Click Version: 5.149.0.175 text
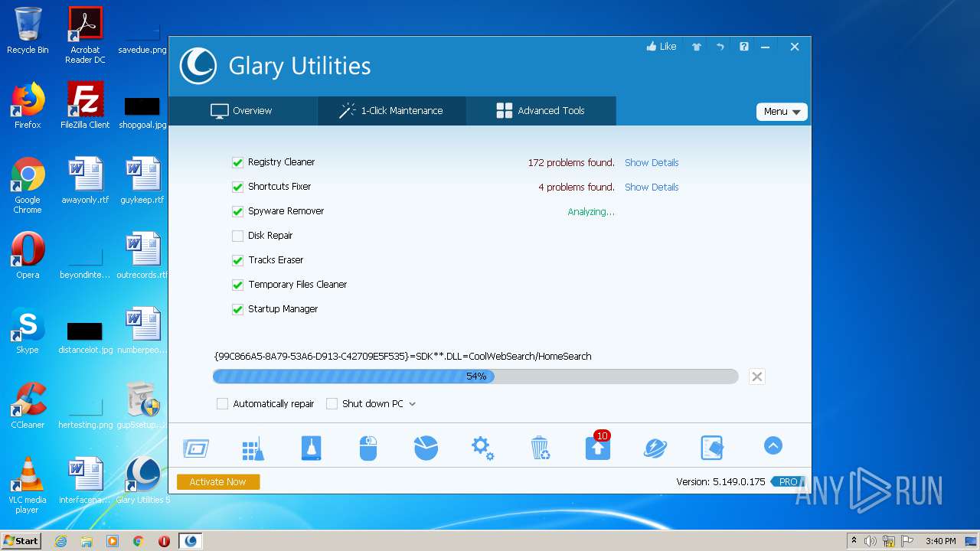 (720, 482)
